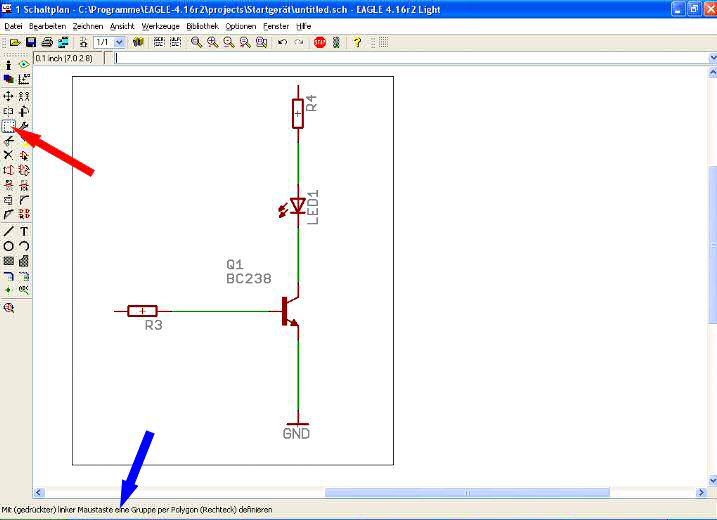Open the Bibliothek menu
Image resolution: width=717 pixels, height=520 pixels.
203,25
